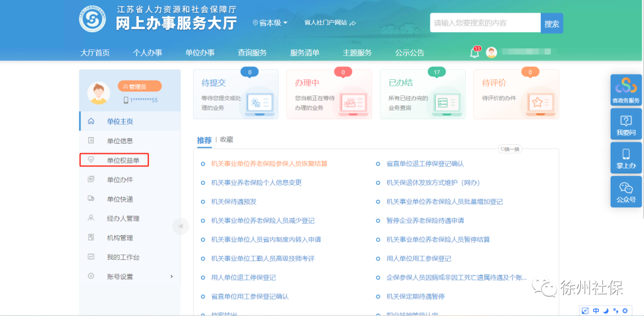Click the 待评价 status card

[516, 94]
